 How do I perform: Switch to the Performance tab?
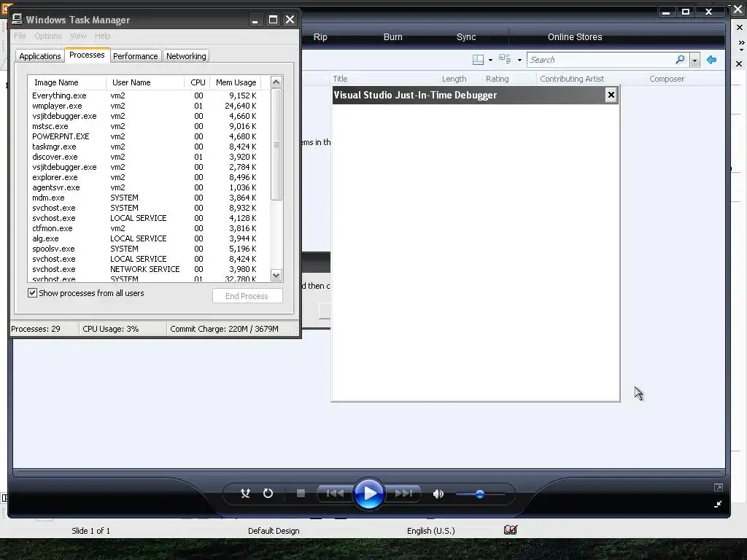(x=135, y=55)
